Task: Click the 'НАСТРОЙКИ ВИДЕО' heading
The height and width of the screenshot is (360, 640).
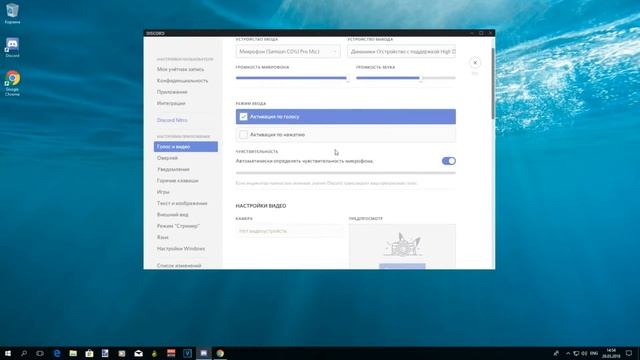Action: click(x=261, y=206)
